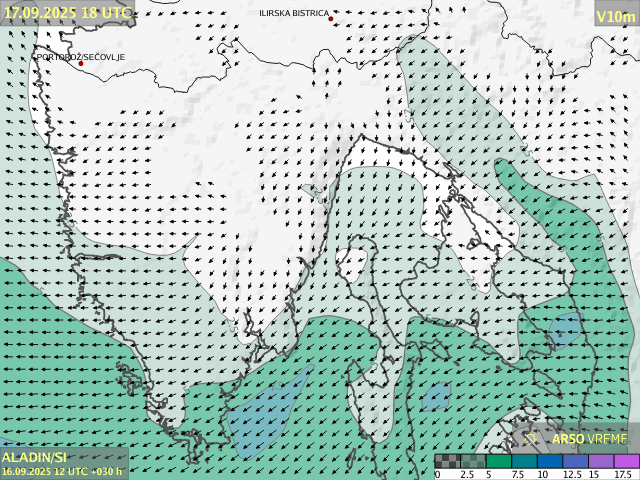Viewport: 640px width, 480px height.
Task: Click the red dot marking Ilirska Bistrica
Action: point(331,19)
